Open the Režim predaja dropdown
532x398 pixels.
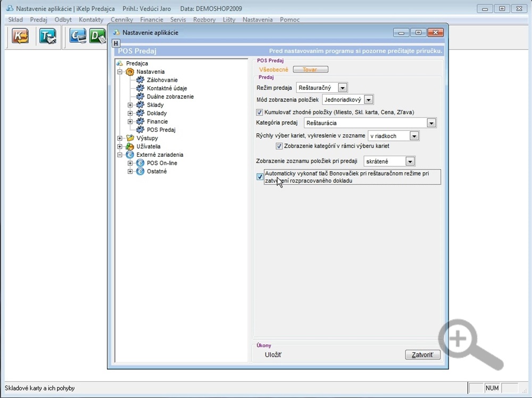(x=343, y=88)
